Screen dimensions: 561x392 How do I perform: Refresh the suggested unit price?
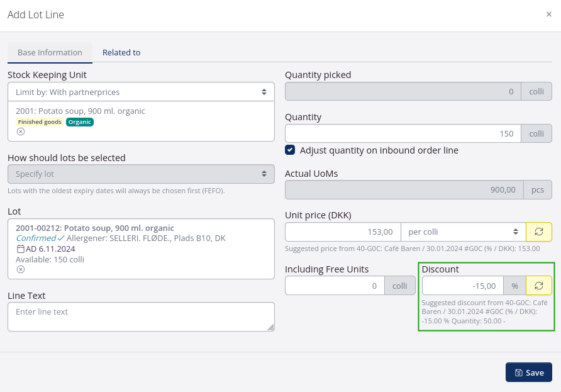point(538,232)
